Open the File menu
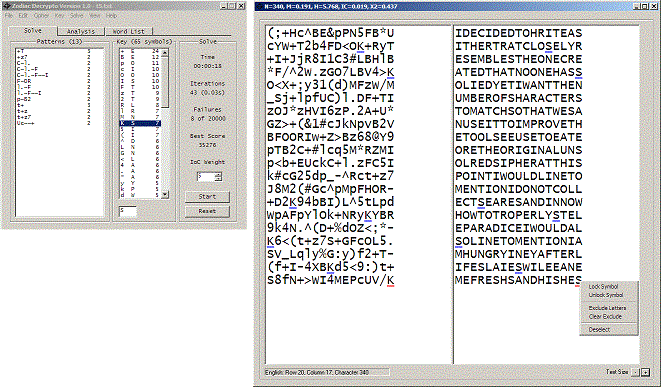 pos(9,16)
